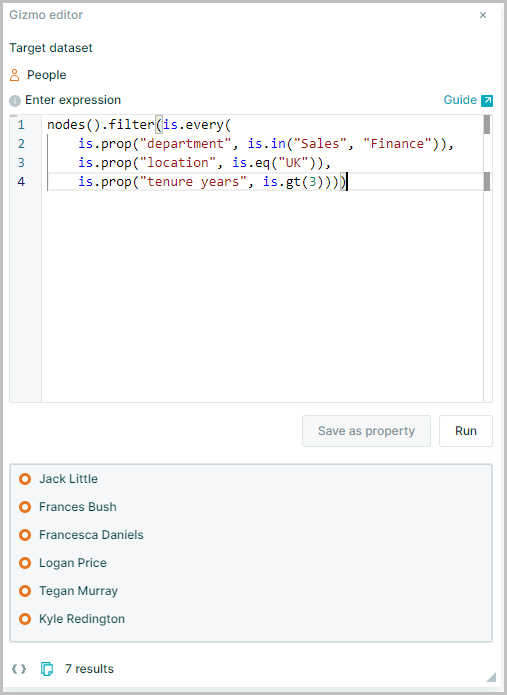Click the orange circle beside Logan Price
This screenshot has height=695, width=507.
pyautogui.click(x=25, y=563)
